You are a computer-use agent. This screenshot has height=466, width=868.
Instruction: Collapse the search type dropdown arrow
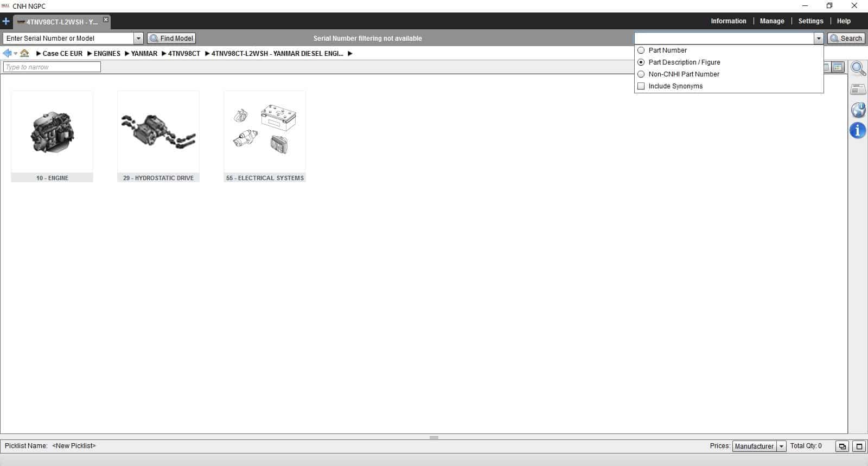tap(819, 39)
